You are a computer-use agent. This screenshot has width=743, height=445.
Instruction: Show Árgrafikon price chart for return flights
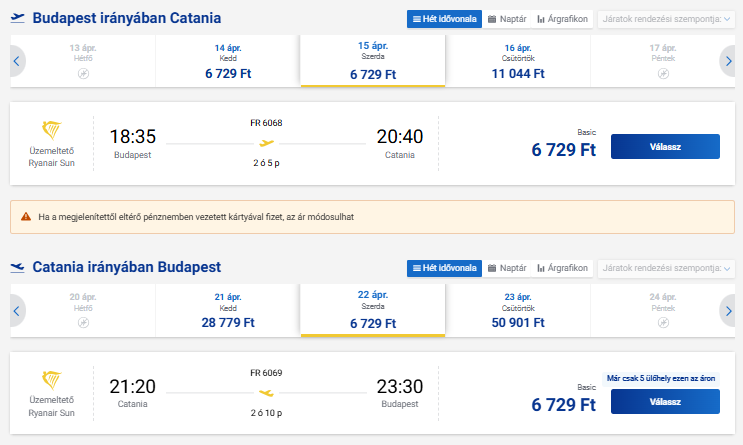pos(562,268)
